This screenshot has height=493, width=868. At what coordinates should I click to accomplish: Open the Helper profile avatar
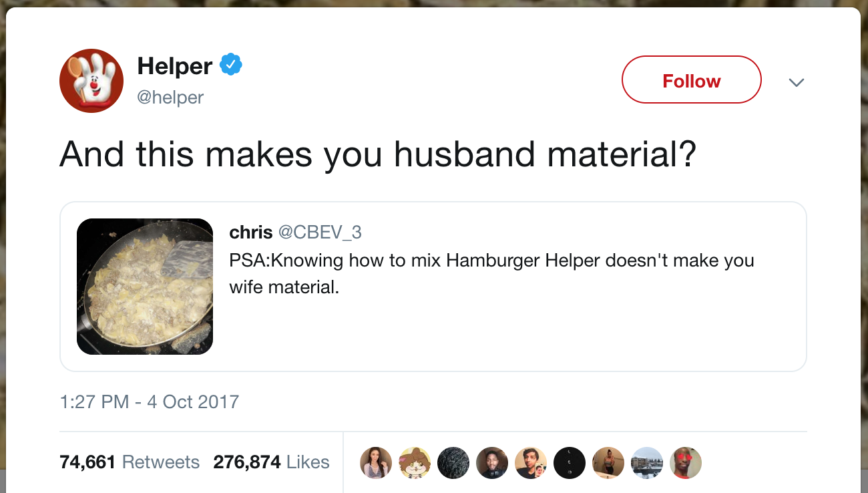tap(91, 81)
